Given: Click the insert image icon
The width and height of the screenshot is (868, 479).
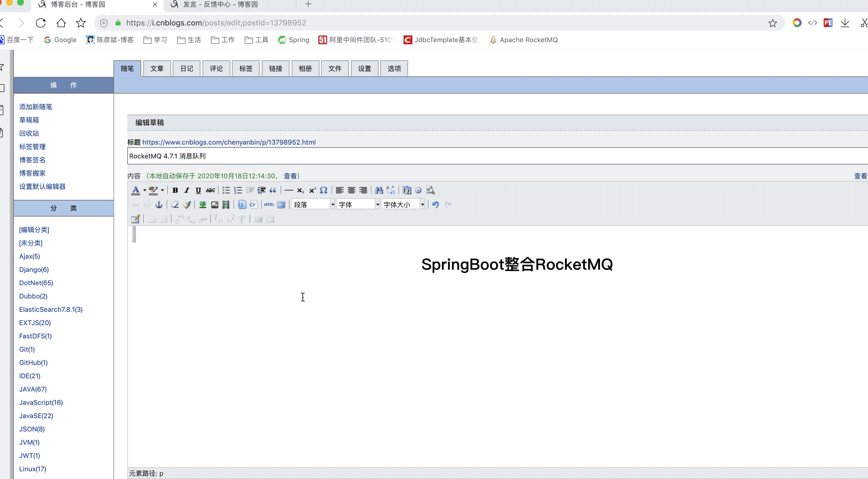Looking at the screenshot, I should (x=215, y=205).
